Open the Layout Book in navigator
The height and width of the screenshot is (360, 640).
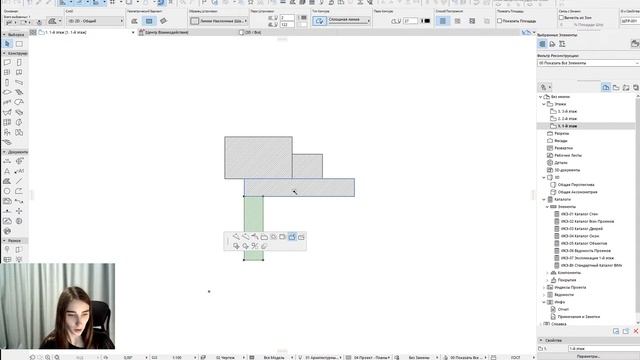point(626,87)
